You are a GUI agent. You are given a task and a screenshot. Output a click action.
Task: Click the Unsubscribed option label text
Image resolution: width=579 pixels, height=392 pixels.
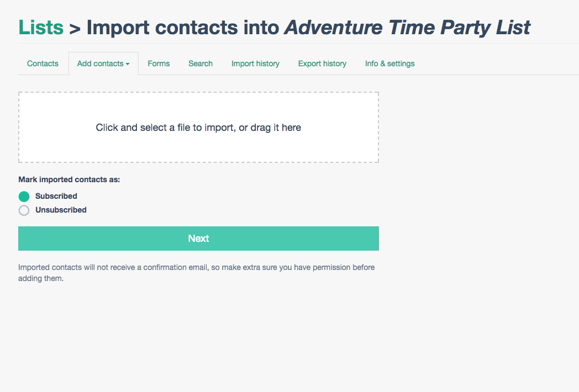click(x=61, y=210)
